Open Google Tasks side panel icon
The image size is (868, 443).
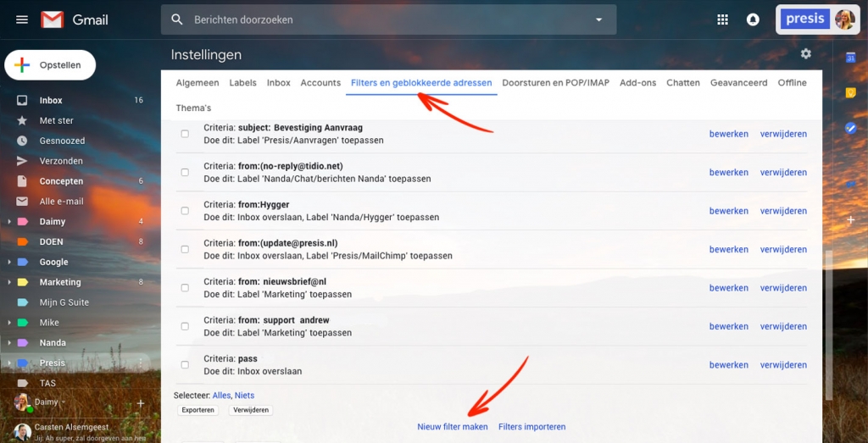point(851,128)
